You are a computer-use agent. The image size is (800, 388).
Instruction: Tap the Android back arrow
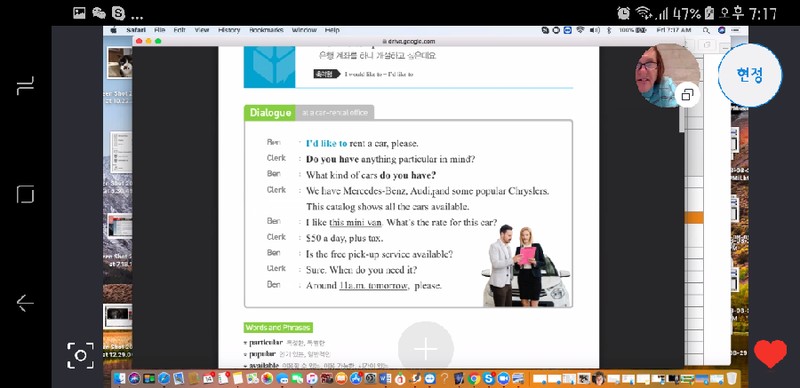click(x=25, y=303)
